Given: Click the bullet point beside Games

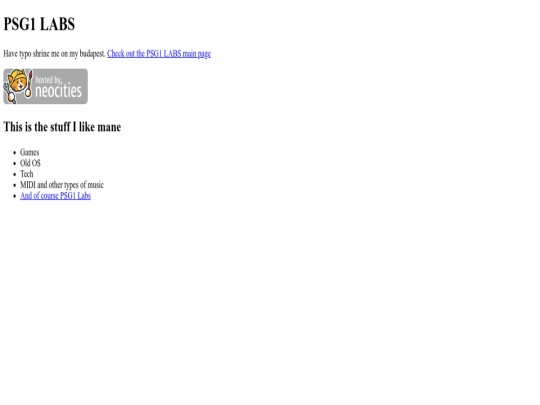Looking at the screenshot, I should pyautogui.click(x=14, y=153).
